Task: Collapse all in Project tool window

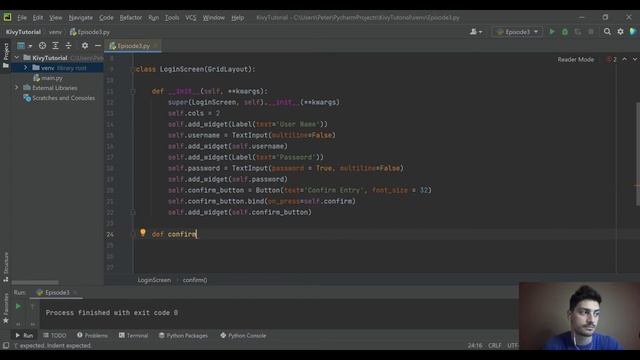Action: click(69, 46)
